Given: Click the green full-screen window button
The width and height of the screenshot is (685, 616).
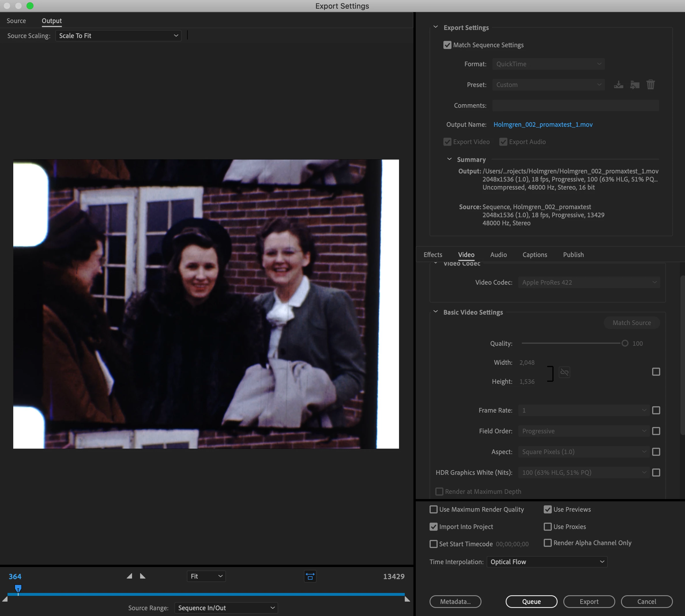Looking at the screenshot, I should (30, 6).
